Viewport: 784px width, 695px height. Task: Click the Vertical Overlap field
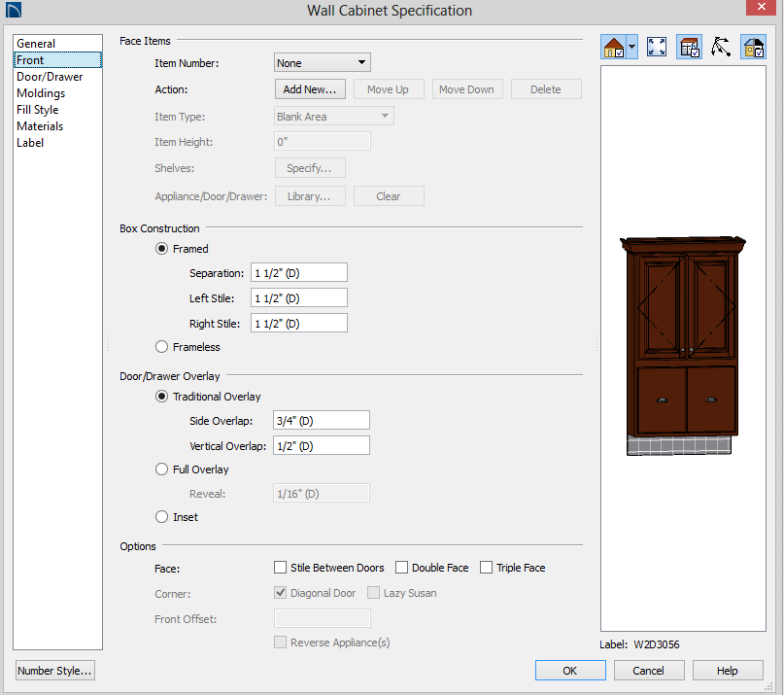click(322, 445)
